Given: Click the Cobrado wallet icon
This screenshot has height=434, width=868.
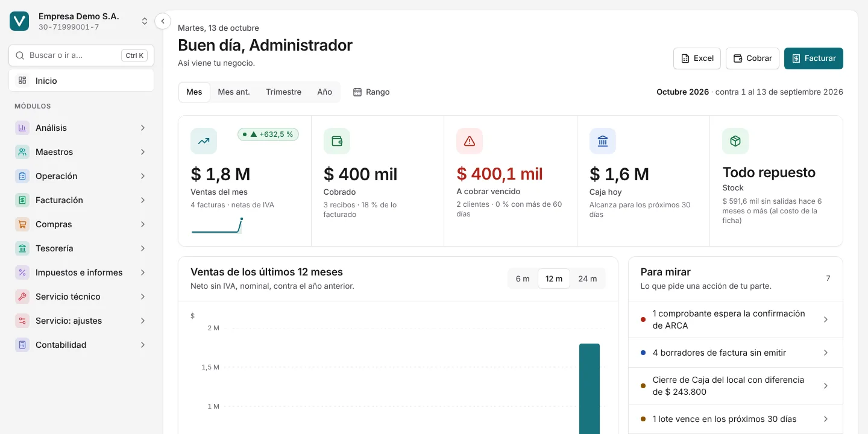Looking at the screenshot, I should (x=337, y=141).
